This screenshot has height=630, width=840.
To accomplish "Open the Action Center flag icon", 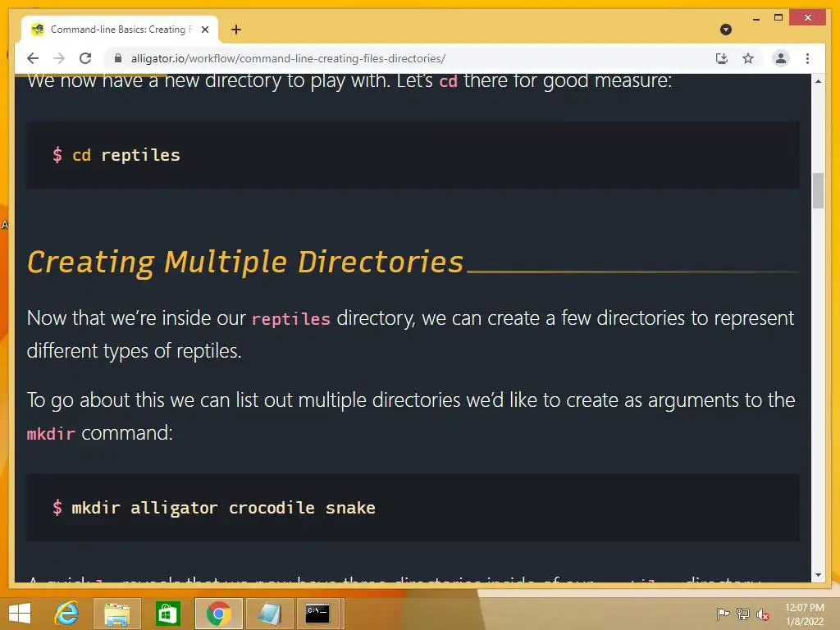I will tap(723, 614).
